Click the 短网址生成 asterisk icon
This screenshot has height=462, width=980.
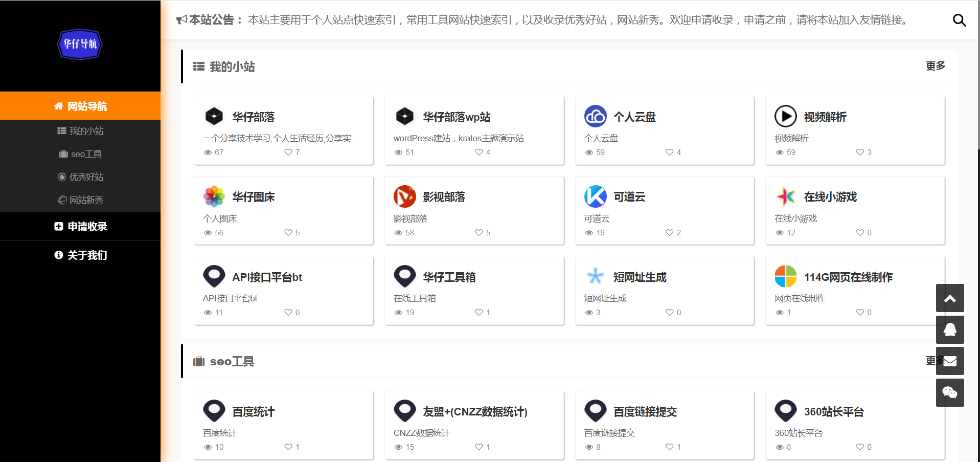click(596, 277)
